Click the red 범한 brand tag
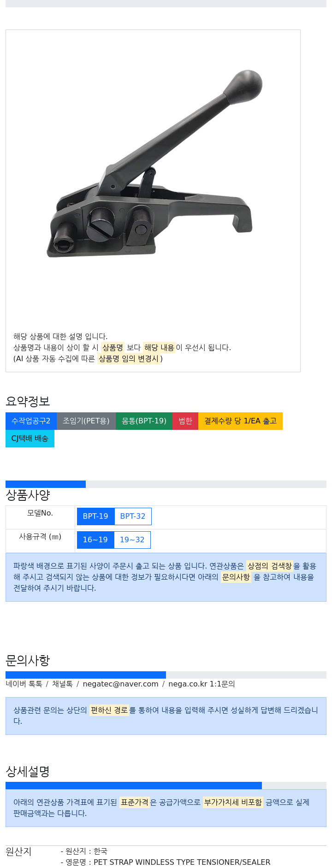Viewport: 332px width, 868px height. 185,421
